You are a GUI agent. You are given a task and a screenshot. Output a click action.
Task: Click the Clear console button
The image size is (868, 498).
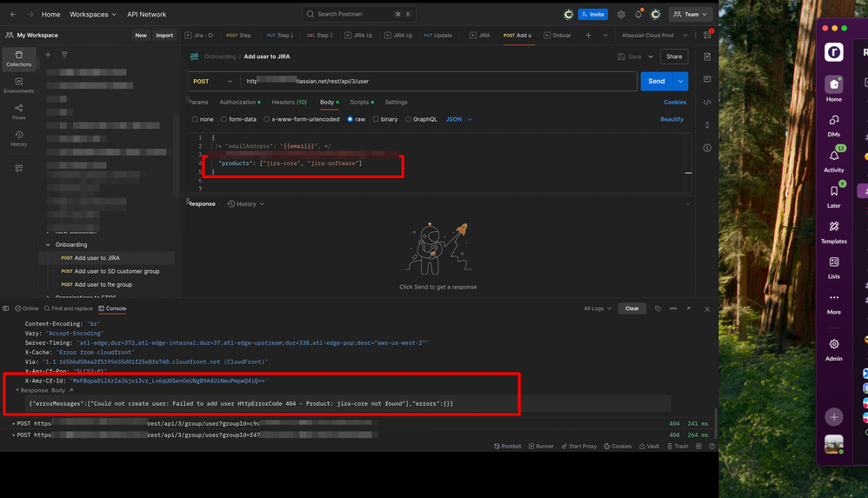[x=631, y=309]
